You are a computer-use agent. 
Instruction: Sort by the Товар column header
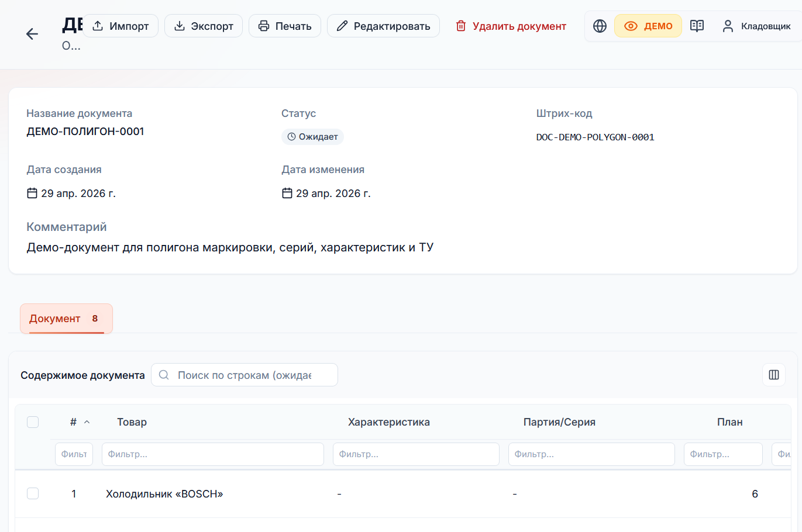[x=132, y=422]
